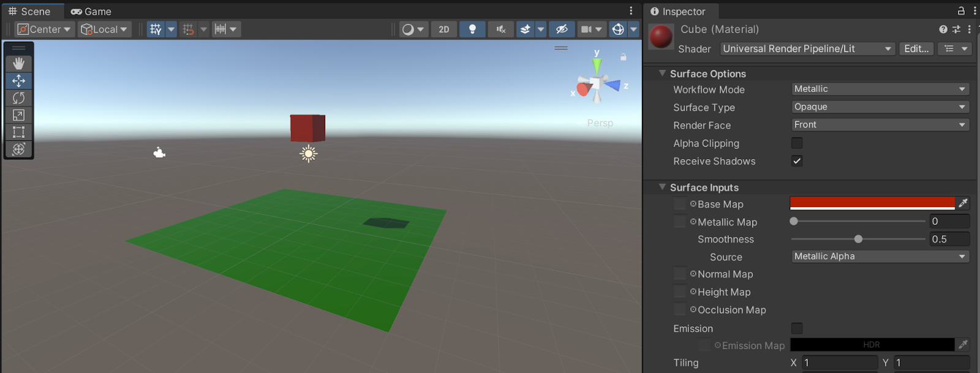
Task: Switch to the Game tab
Action: [91, 12]
